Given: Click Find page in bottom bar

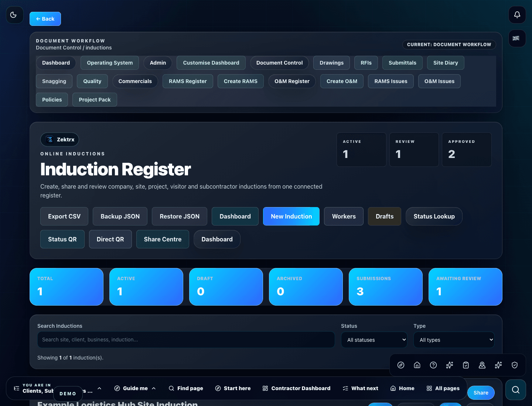Looking at the screenshot, I should pos(186,388).
